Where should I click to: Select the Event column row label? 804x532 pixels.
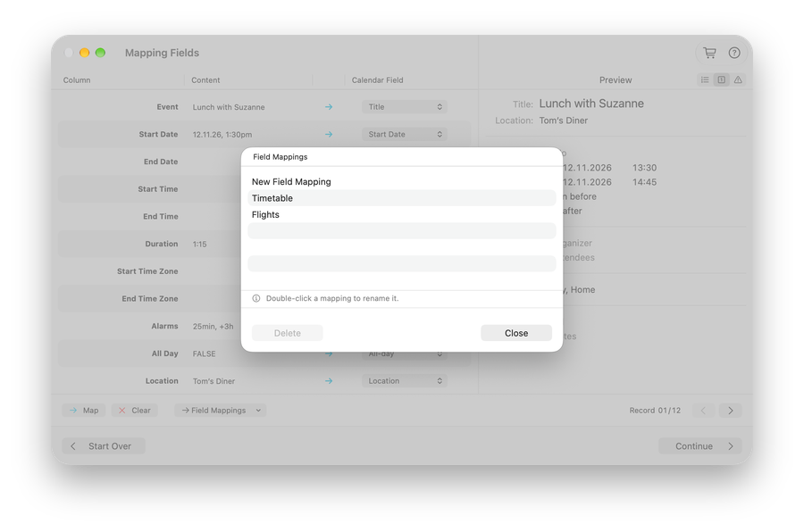167,106
